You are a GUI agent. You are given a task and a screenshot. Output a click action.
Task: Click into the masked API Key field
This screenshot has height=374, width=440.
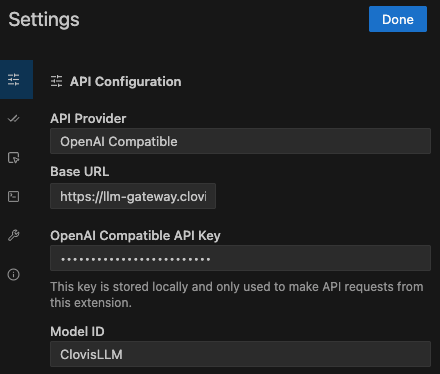click(x=240, y=258)
